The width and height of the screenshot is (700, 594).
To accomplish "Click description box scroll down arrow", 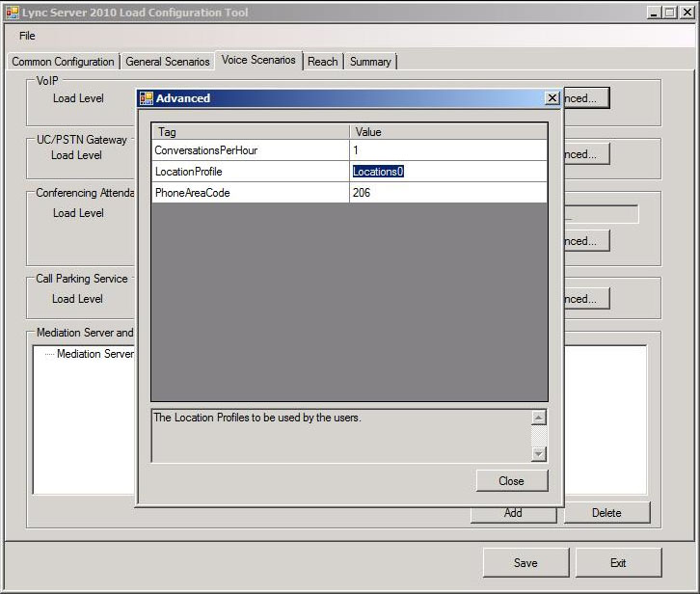I will (x=539, y=454).
